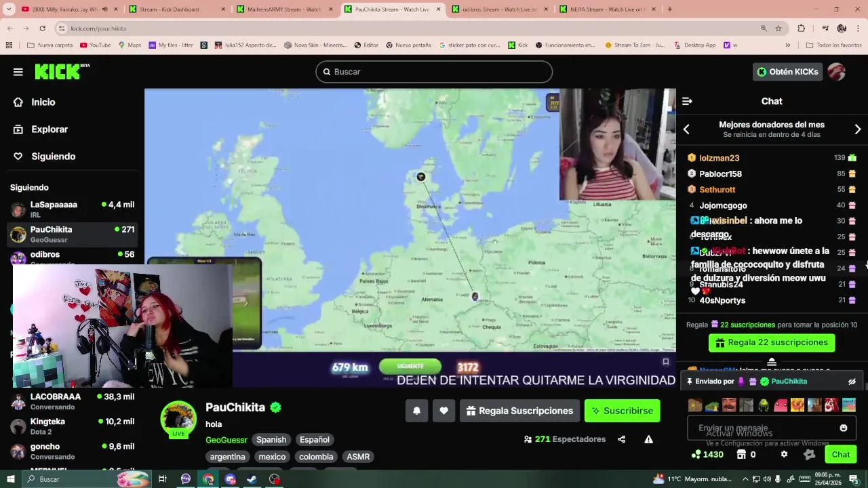Open Kingteka channel in sidebar
The height and width of the screenshot is (488, 868).
click(73, 426)
